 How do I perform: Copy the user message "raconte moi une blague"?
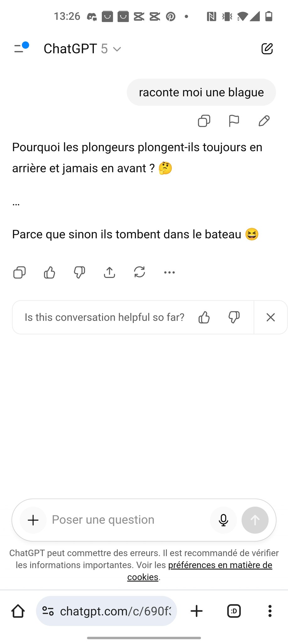tap(204, 121)
